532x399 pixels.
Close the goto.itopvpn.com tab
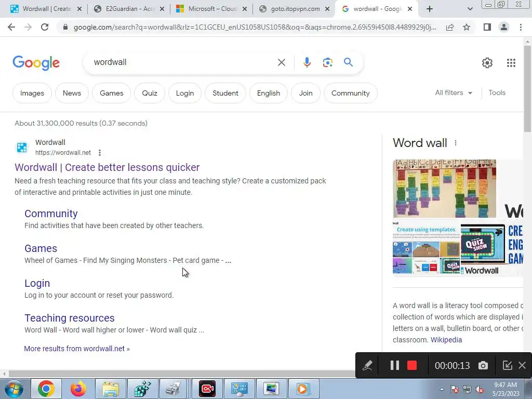coord(327,9)
